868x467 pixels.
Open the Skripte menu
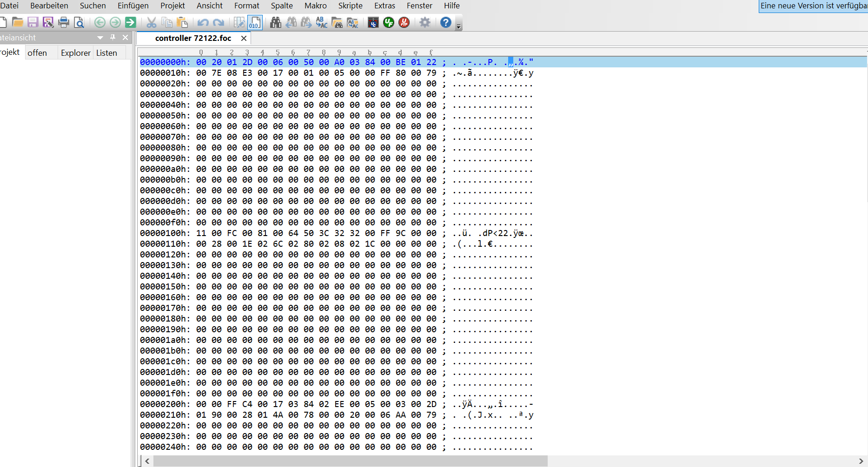click(350, 6)
